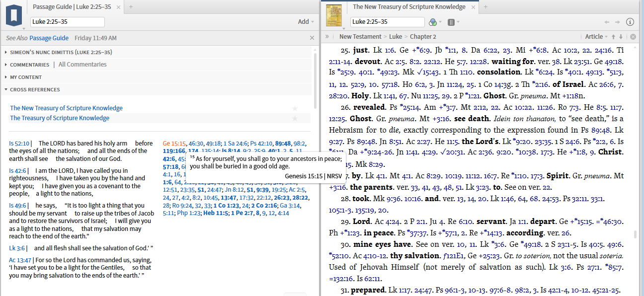Click the Ro 9:24 cross reference
644x296 pixels.
point(182,205)
